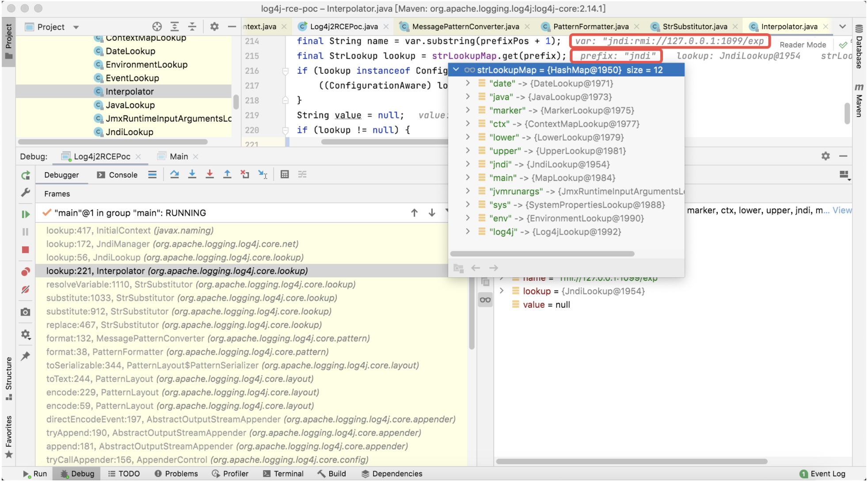Click the previous frame up arrow
868x483 pixels.
click(x=415, y=213)
